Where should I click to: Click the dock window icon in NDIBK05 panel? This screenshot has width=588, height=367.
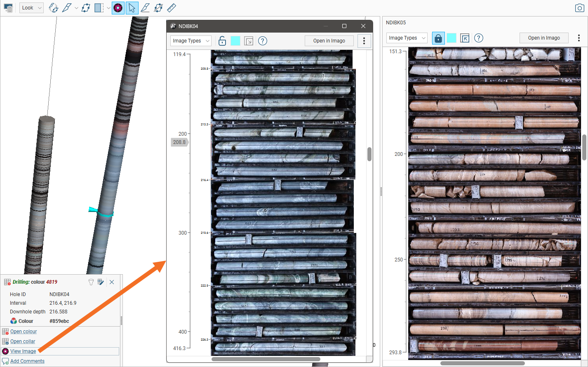[465, 38]
